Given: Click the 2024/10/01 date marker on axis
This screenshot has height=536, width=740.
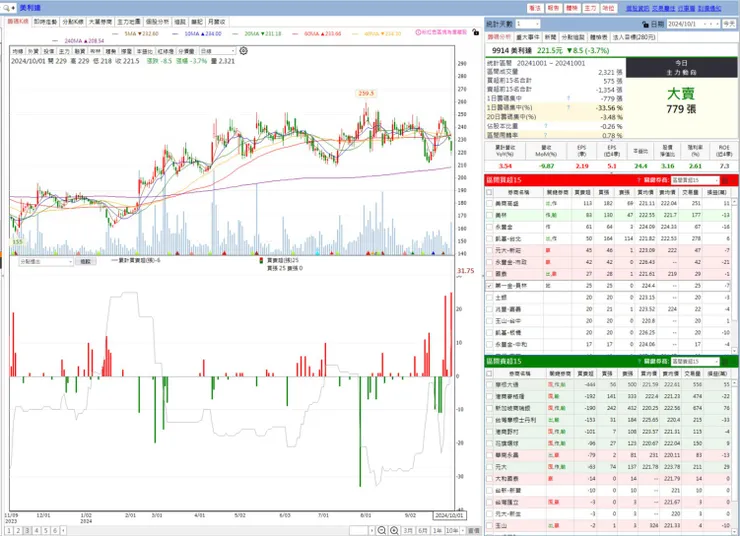Looking at the screenshot, I should (449, 515).
